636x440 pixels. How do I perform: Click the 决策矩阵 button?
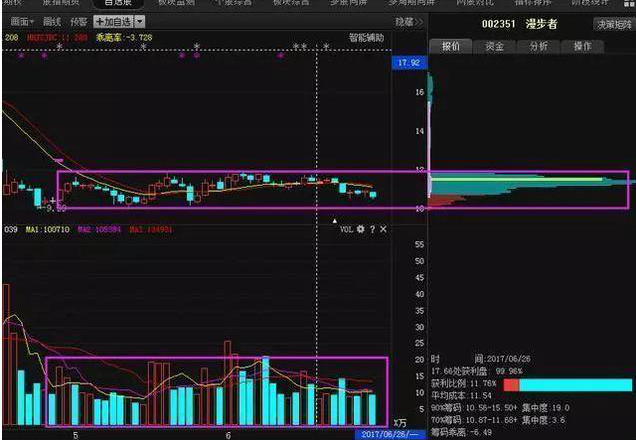click(x=614, y=24)
